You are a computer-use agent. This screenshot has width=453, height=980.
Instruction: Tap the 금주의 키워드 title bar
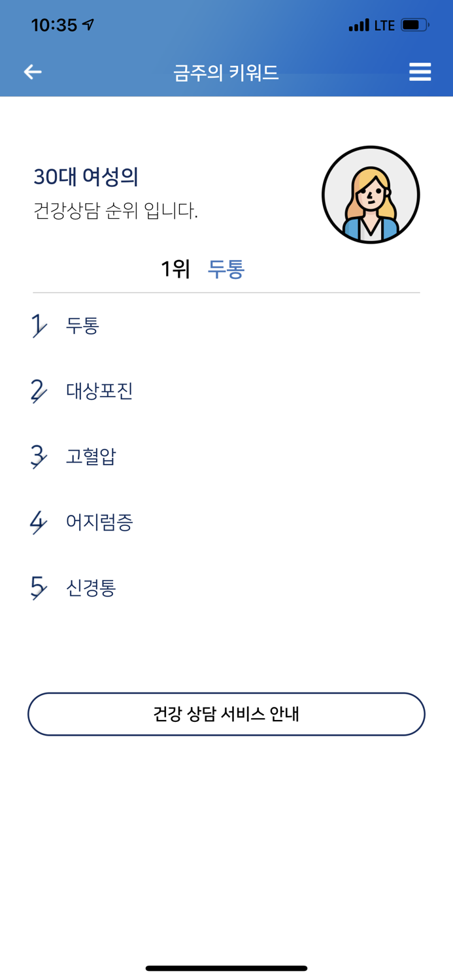coord(227,73)
